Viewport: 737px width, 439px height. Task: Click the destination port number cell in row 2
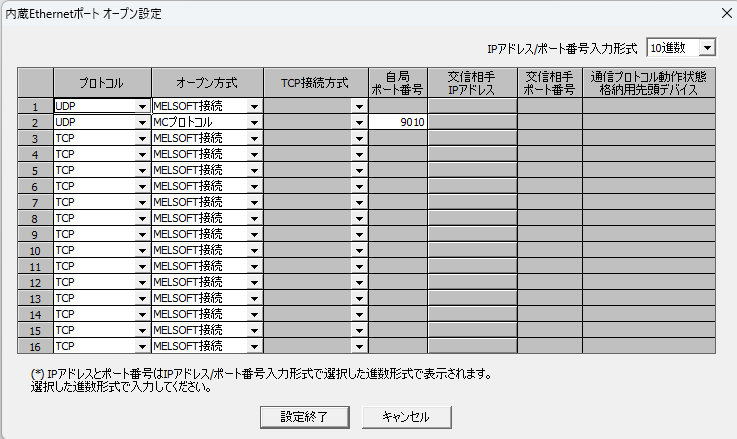(549, 122)
